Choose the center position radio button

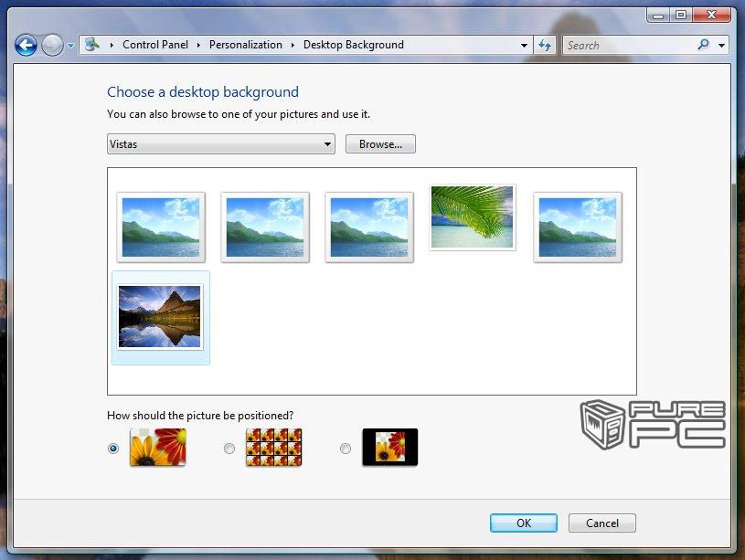click(x=346, y=448)
